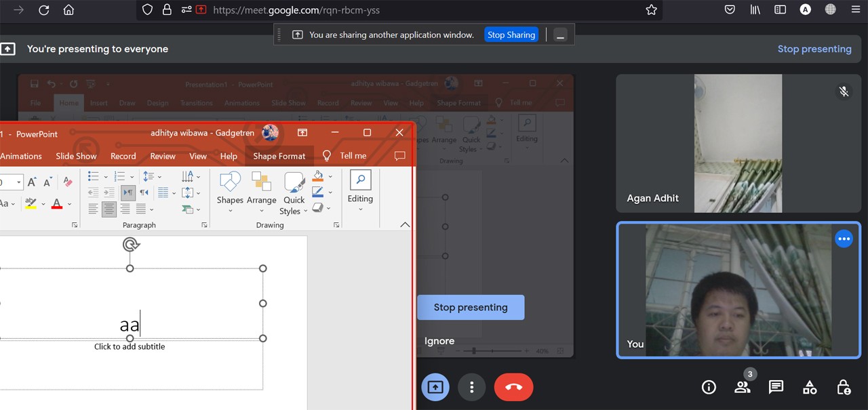Image resolution: width=868 pixels, height=410 pixels.
Task: Click the Increase Font Size icon
Action: (x=31, y=181)
